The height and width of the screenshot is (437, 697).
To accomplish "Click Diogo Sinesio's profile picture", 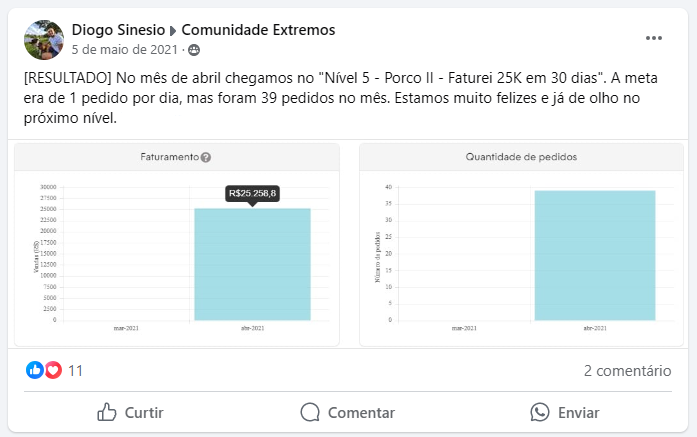I will 44,40.
